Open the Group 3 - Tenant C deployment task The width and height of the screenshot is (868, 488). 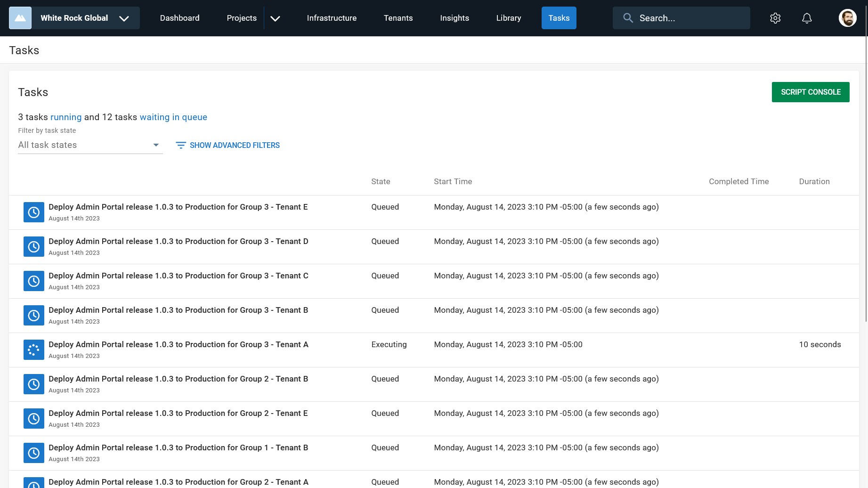(x=178, y=276)
